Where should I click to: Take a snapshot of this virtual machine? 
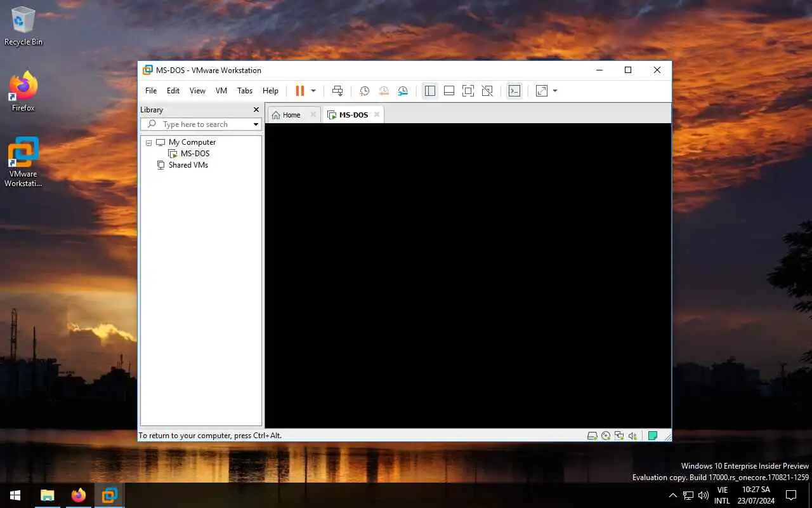[x=365, y=91]
